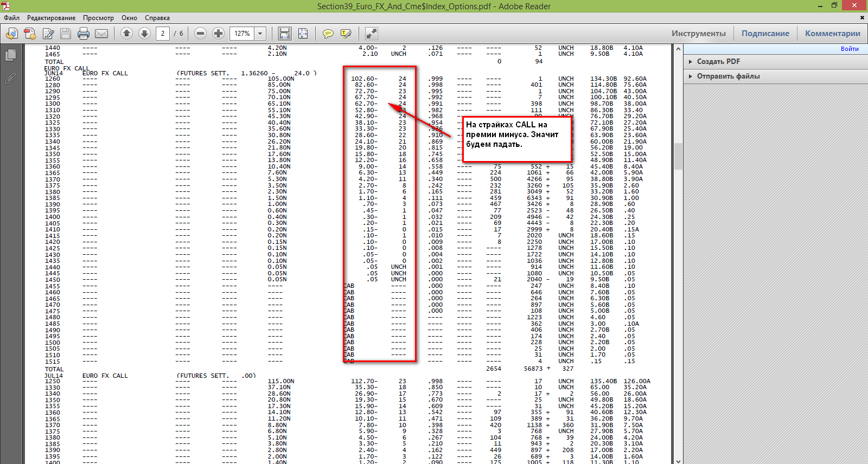The height and width of the screenshot is (464, 868).
Task: Click the vertical scrollbar down arrow
Action: [678, 461]
